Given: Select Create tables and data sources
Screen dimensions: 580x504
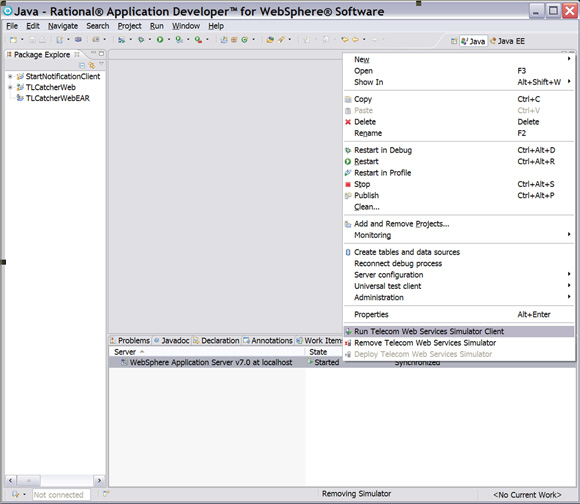Looking at the screenshot, I should click(x=459, y=252).
